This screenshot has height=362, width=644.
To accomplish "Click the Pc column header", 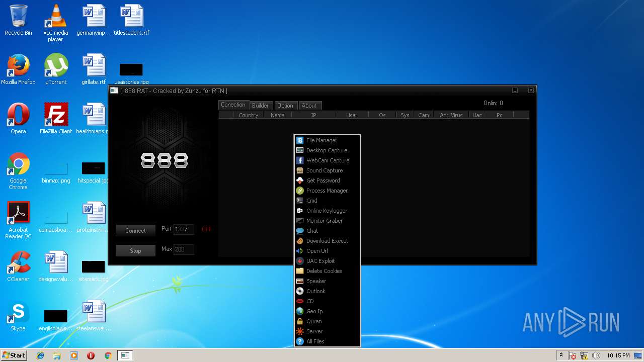I will pos(500,115).
